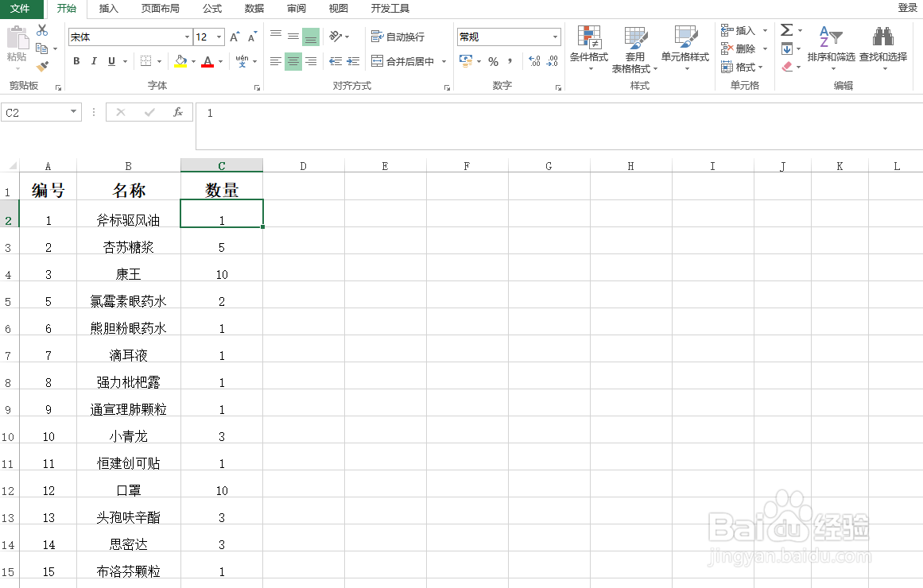Click the Cut scissors icon
The height and width of the screenshot is (588, 923).
[42, 30]
